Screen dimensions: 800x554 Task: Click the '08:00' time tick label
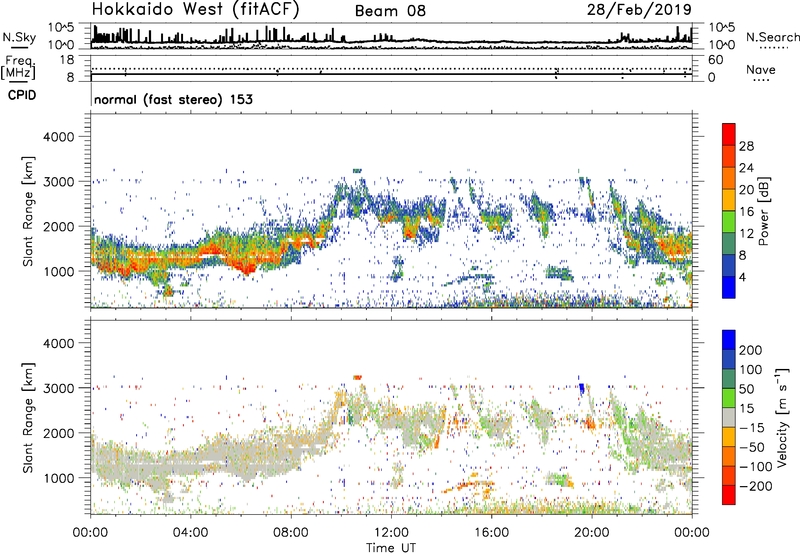pos(290,533)
